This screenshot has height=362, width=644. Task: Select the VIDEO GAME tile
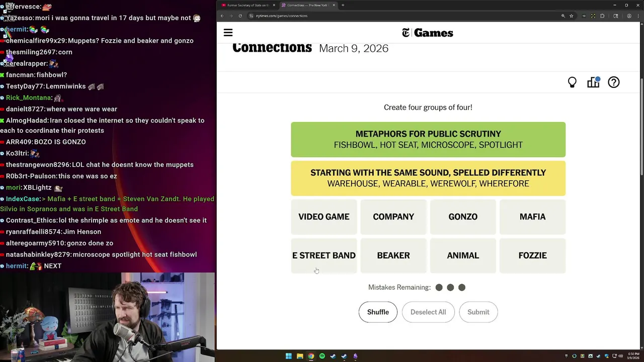click(324, 217)
